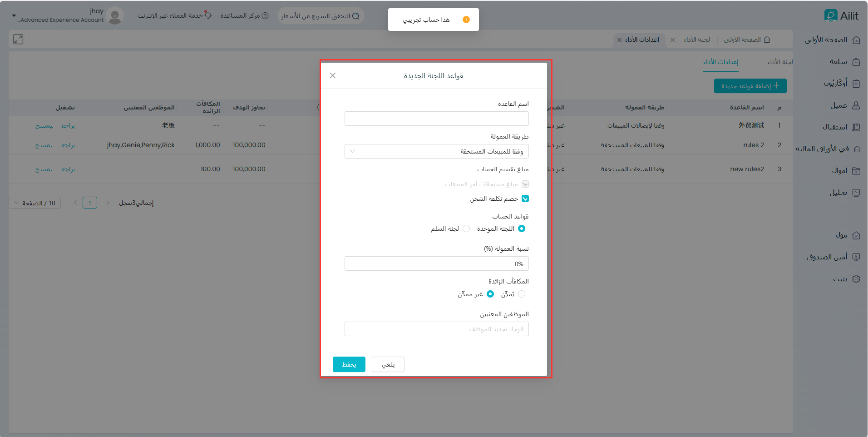Select the يُمكّن radio option
This screenshot has height=437, width=868.
point(522,294)
